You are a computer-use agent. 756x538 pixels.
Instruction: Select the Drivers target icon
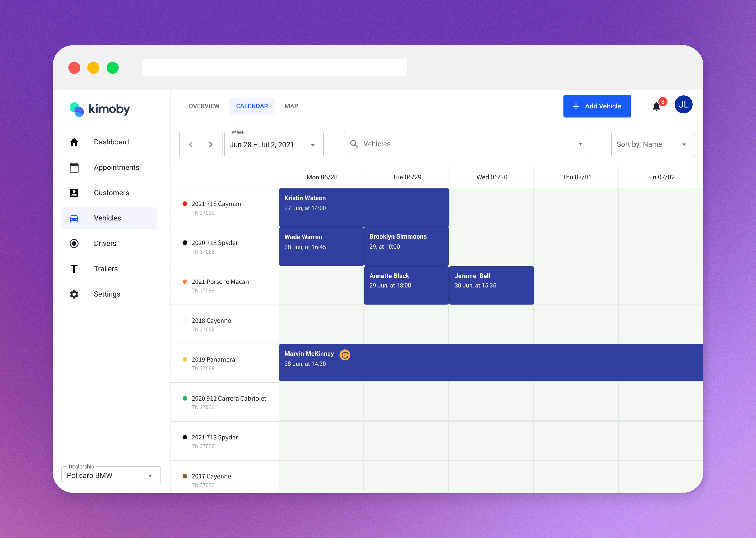[x=74, y=243]
